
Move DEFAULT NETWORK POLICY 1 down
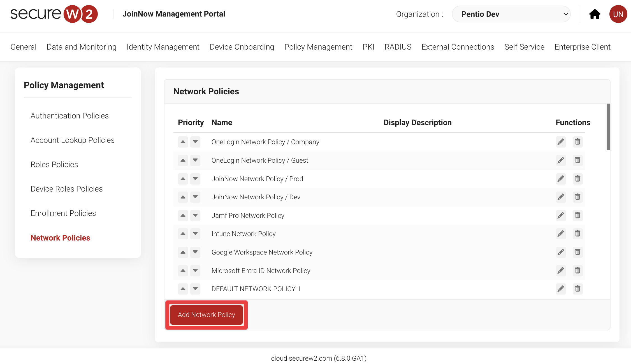[195, 289]
